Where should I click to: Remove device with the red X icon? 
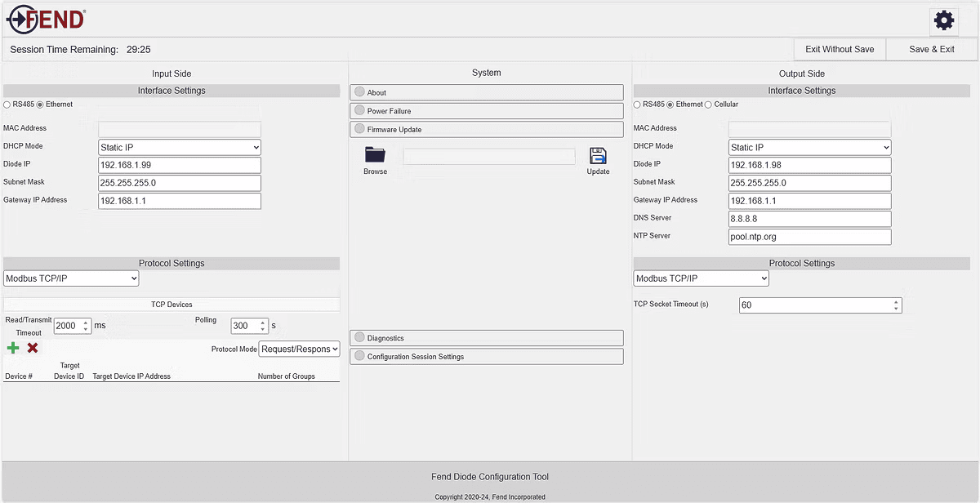pos(33,348)
